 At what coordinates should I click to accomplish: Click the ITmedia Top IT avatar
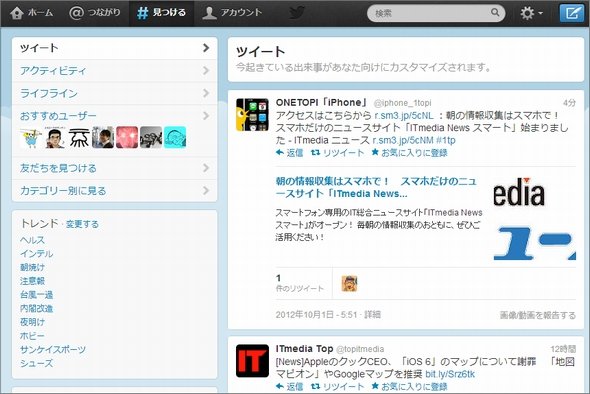tap(252, 361)
